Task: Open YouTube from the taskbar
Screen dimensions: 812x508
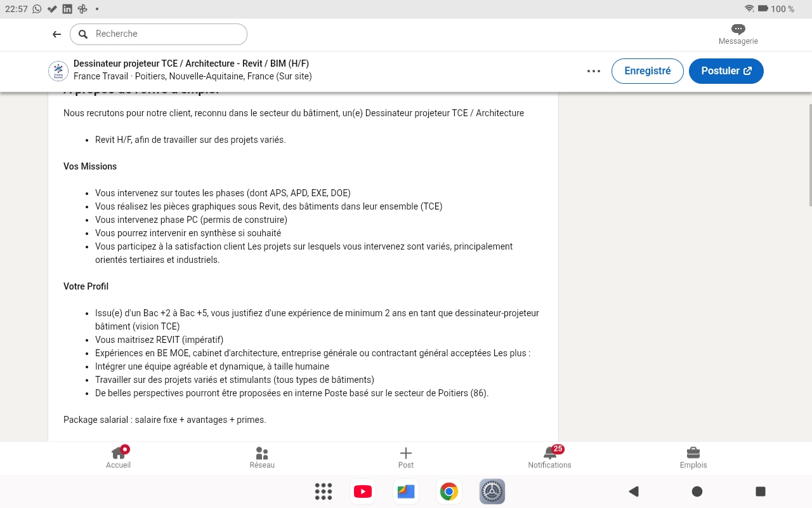Action: (x=362, y=491)
